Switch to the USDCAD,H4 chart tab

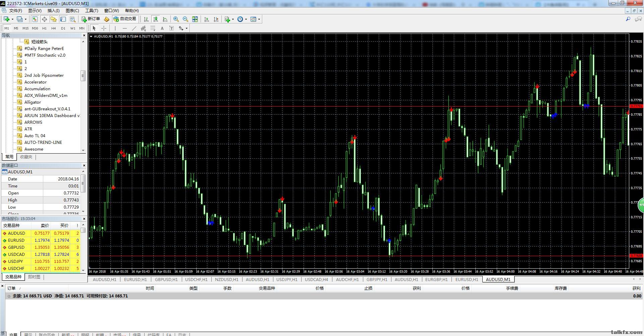pyautogui.click(x=316, y=279)
